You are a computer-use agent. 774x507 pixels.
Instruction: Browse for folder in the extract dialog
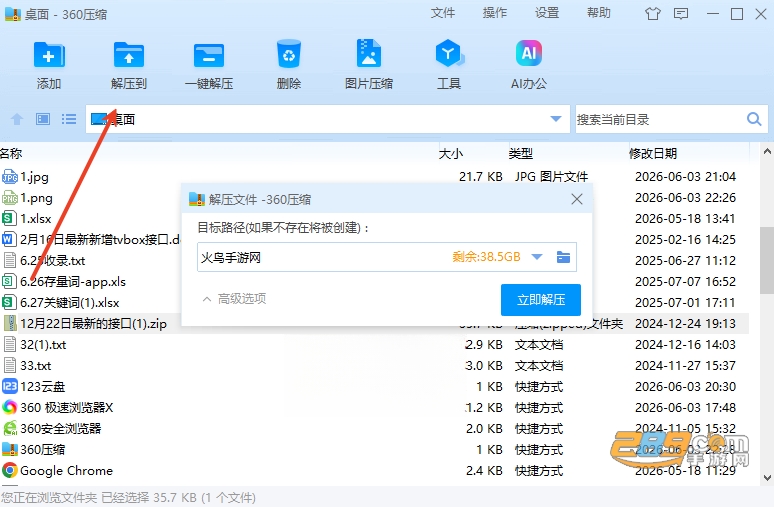point(563,257)
